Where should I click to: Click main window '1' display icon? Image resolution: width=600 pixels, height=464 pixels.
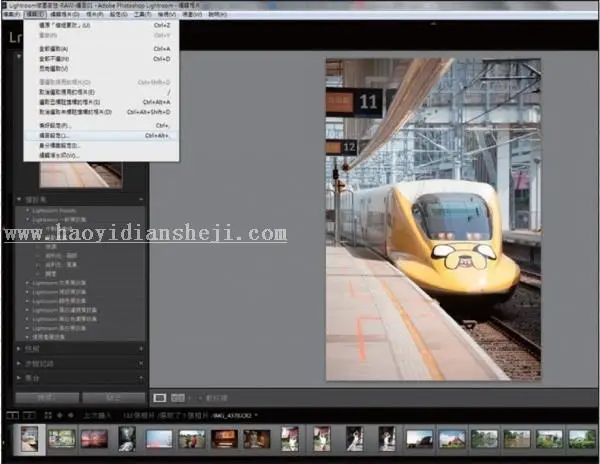12,415
